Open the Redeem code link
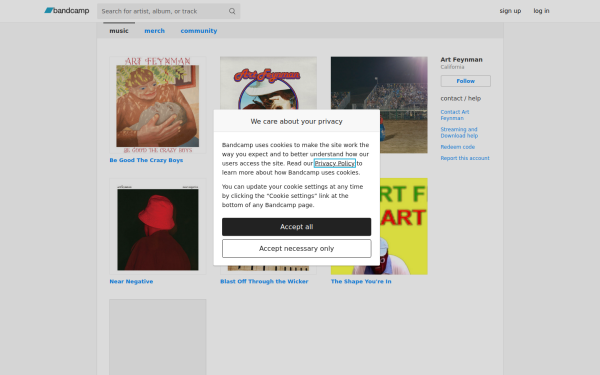Image resolution: width=600 pixels, height=375 pixels. [458, 147]
